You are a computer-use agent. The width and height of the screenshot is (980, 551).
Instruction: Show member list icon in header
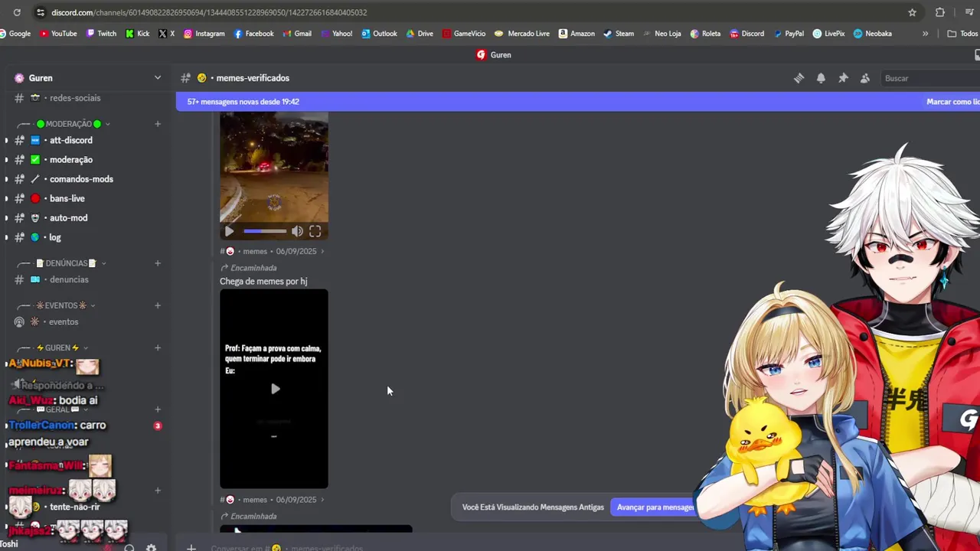[x=865, y=78]
